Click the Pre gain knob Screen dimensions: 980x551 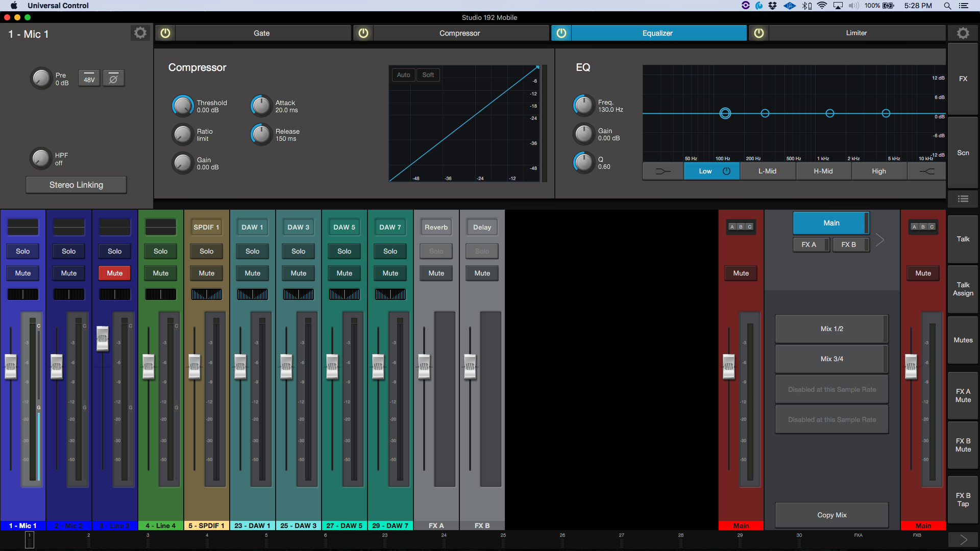click(41, 79)
